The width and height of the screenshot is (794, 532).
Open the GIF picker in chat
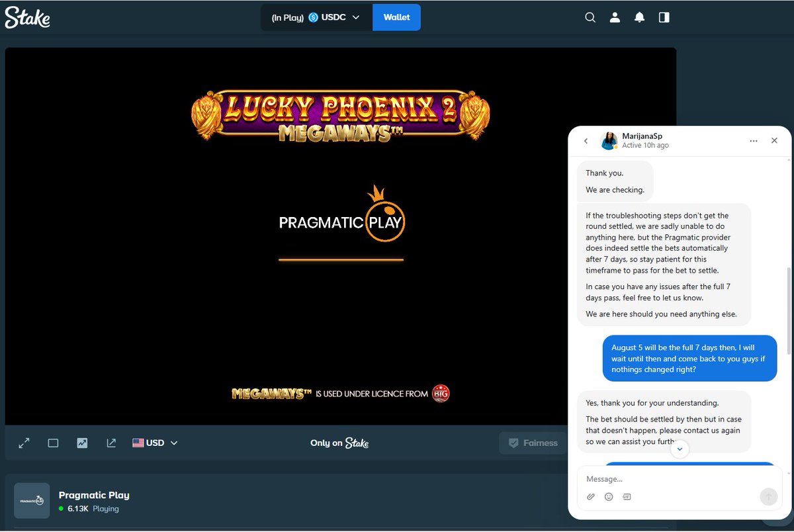[627, 497]
